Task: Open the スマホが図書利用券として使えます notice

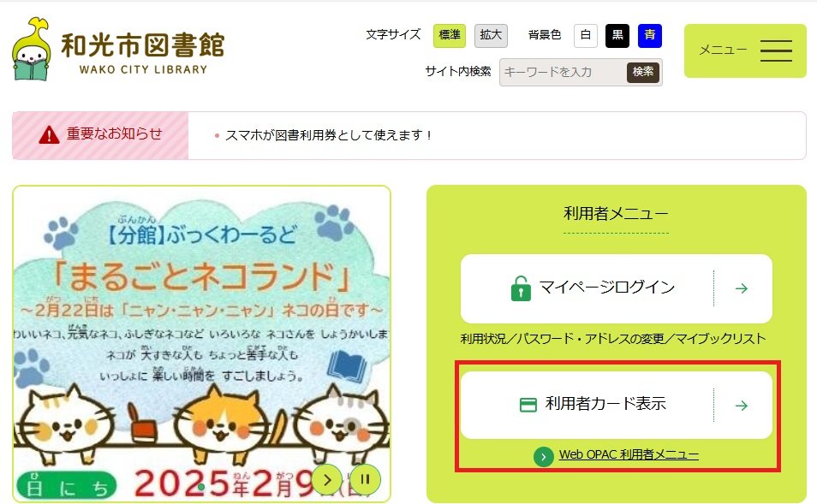Action: 329,135
